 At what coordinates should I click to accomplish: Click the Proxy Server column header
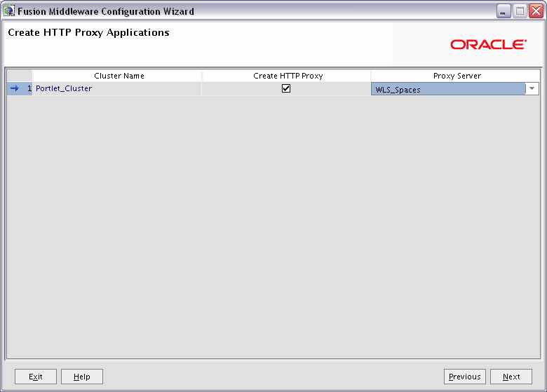pyautogui.click(x=455, y=76)
